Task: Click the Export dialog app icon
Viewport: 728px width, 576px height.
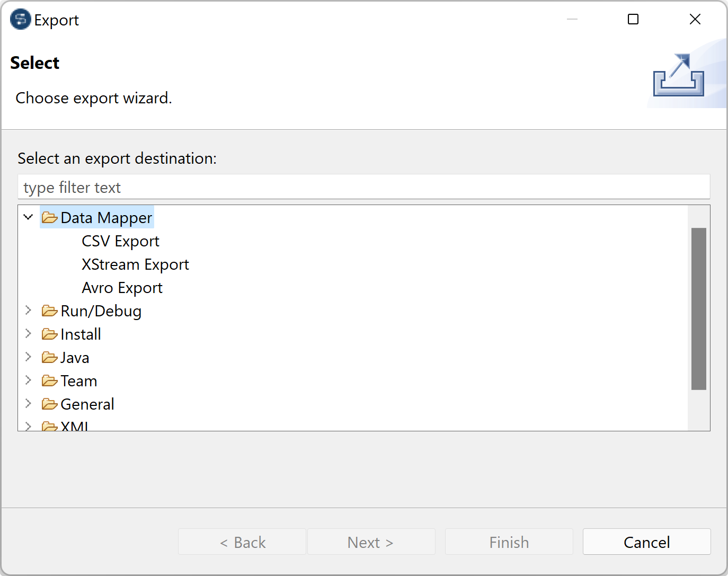Action: pyautogui.click(x=21, y=20)
